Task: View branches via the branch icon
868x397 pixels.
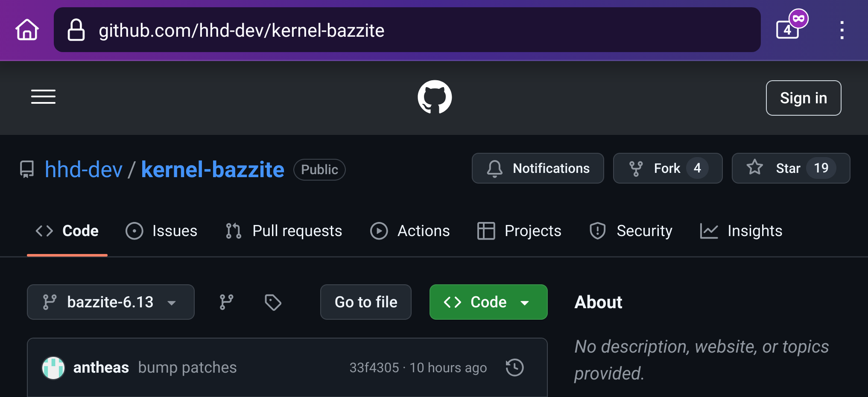Action: coord(226,302)
